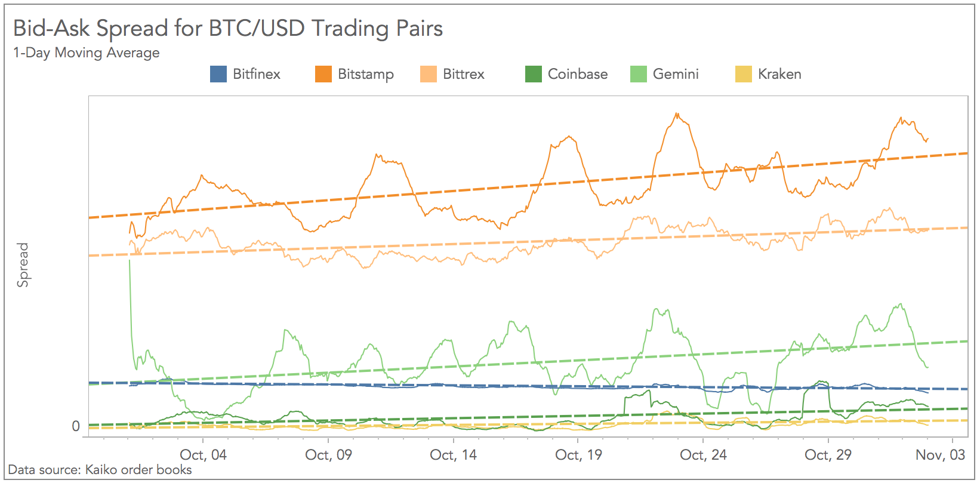The image size is (980, 486).
Task: Click the chart title text
Action: pos(228,29)
